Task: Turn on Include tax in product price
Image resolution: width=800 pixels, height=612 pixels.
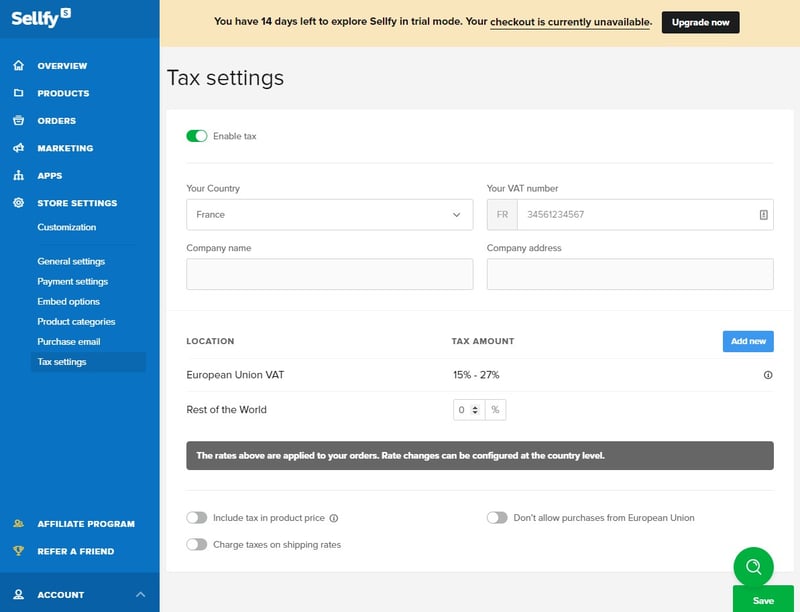Action: coord(197,518)
